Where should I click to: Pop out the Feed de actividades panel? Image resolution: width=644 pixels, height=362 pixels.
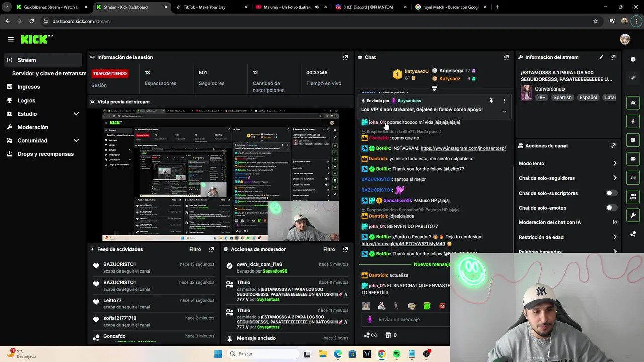coord(211,249)
